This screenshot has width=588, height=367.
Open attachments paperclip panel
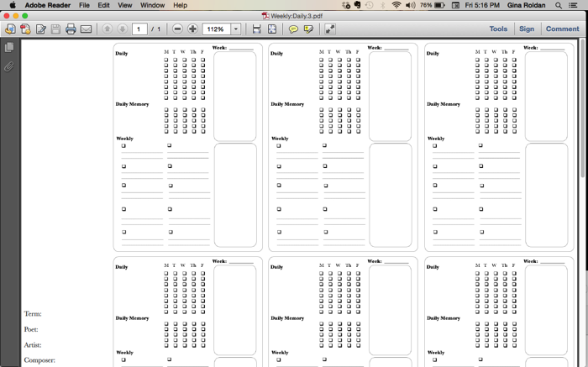point(9,66)
